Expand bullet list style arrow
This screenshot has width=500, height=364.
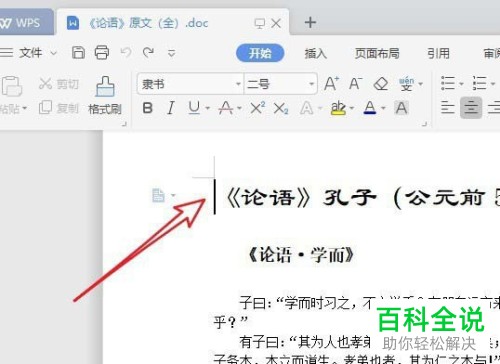tap(461, 84)
